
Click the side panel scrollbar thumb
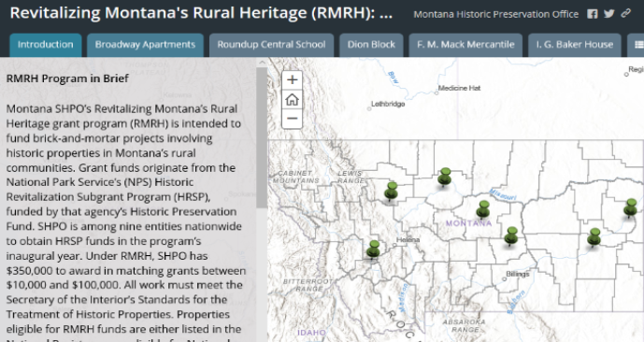[x=262, y=137]
